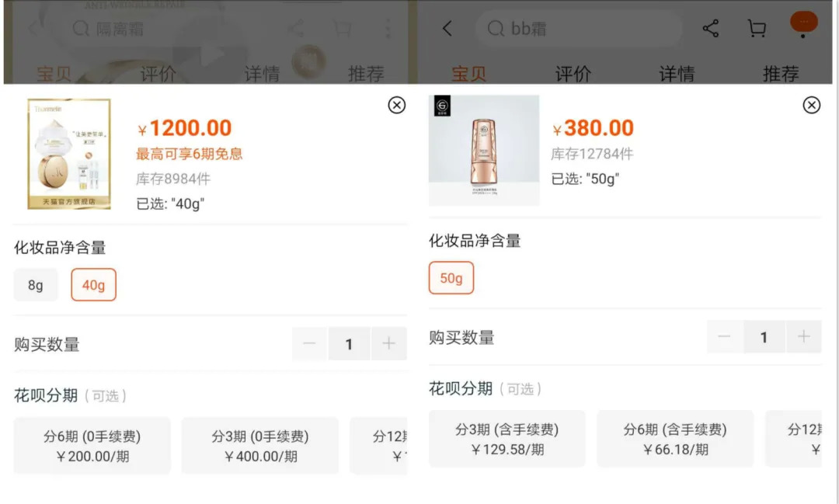Select the 8g net content option

pos(36,285)
